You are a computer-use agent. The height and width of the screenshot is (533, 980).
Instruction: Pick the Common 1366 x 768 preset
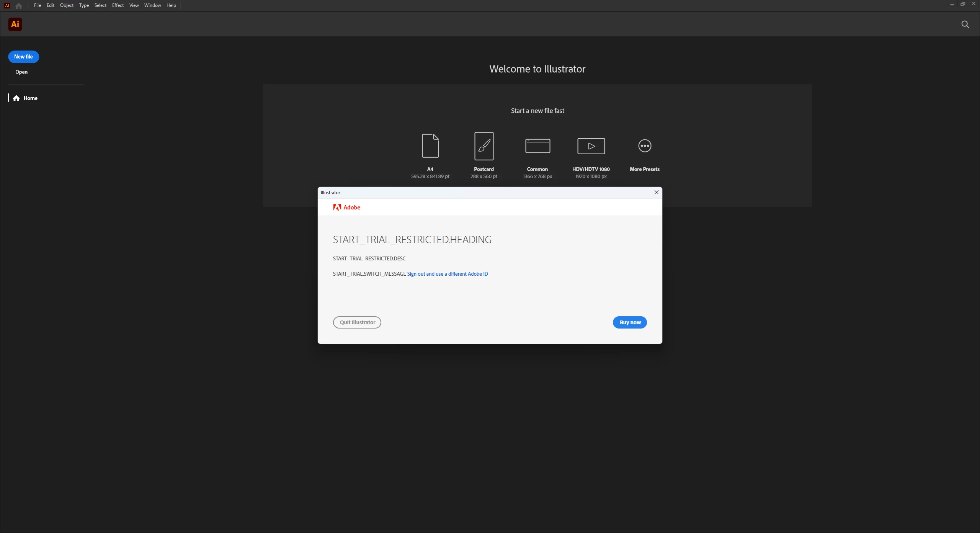click(537, 146)
